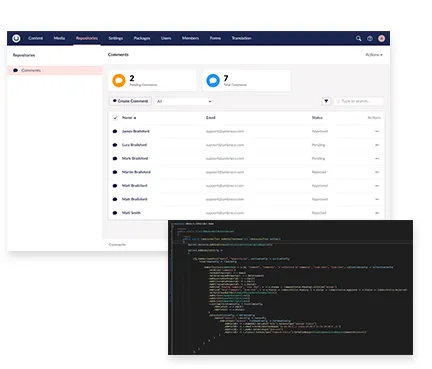Screen dimensions: 432x369
Task: Open the Lucy Brailsford comment
Action: click(x=134, y=145)
